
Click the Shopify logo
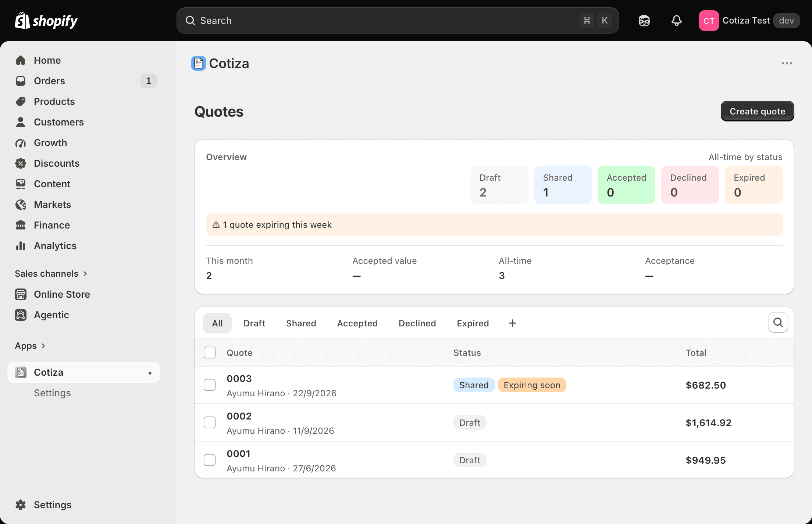click(x=46, y=21)
